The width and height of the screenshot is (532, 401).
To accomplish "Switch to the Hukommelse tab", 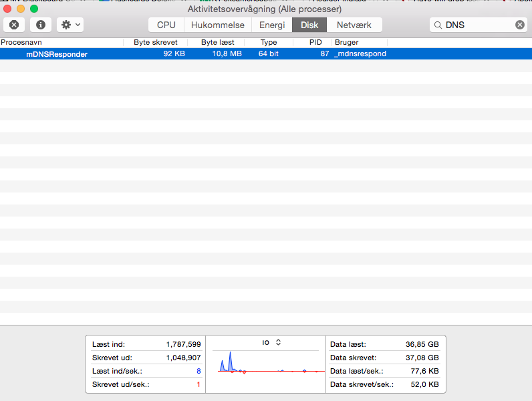I will 218,25.
